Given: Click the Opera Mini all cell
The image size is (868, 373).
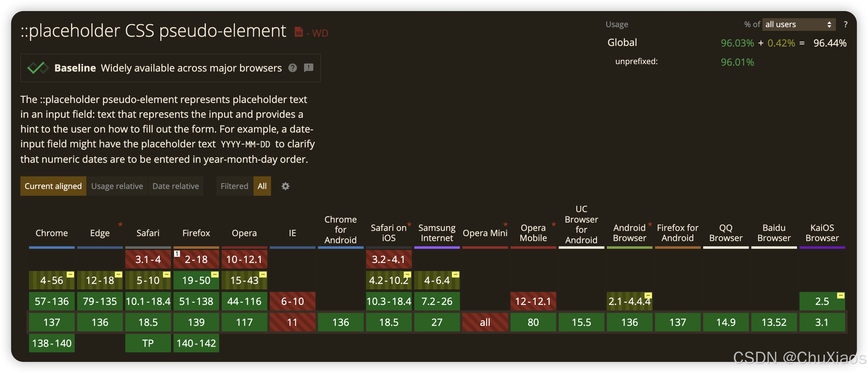Looking at the screenshot, I should point(485,322).
